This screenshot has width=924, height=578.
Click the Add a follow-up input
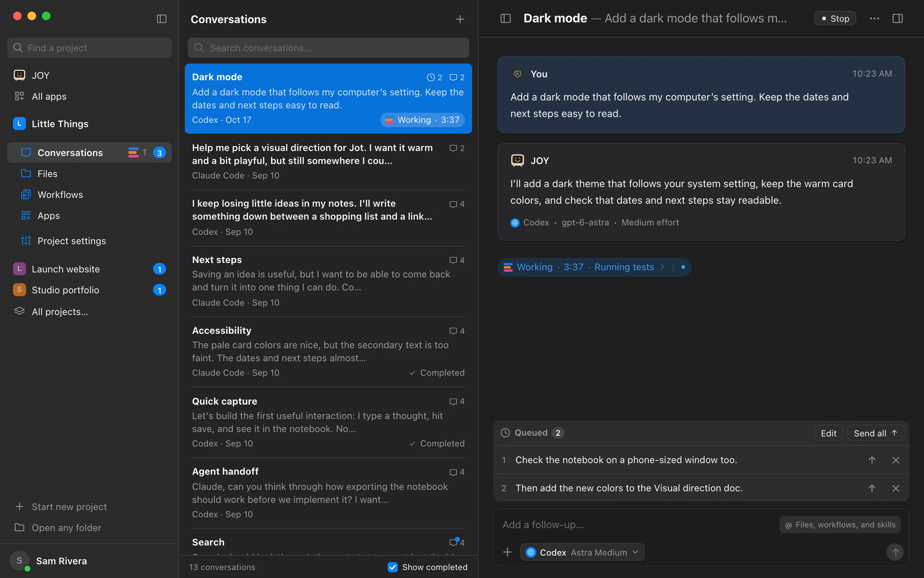point(638,525)
